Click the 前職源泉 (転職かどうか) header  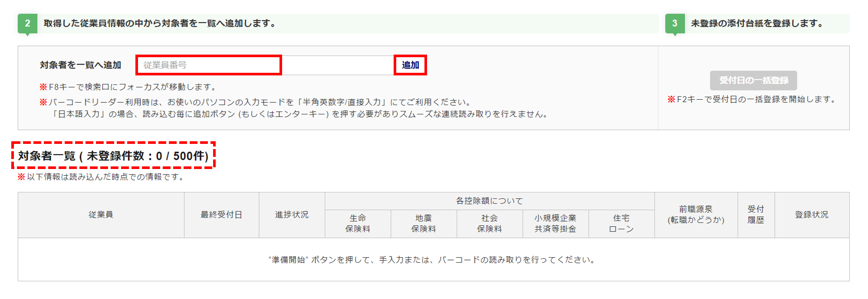[696, 215]
